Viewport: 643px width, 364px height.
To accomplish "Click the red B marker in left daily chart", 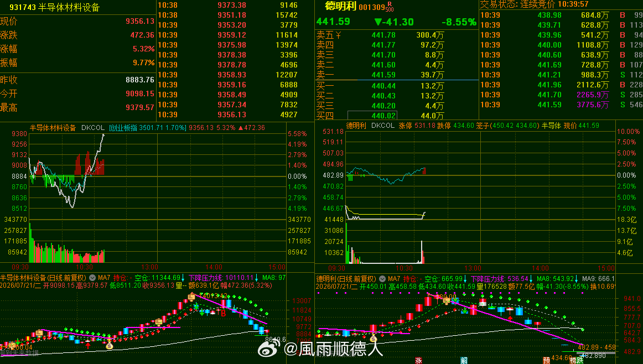I will 223,314.
